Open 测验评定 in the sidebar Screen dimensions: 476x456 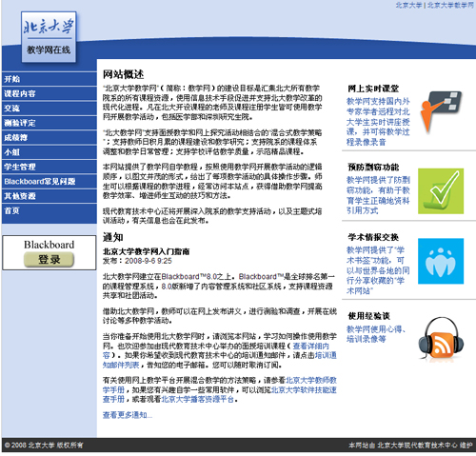pos(50,123)
